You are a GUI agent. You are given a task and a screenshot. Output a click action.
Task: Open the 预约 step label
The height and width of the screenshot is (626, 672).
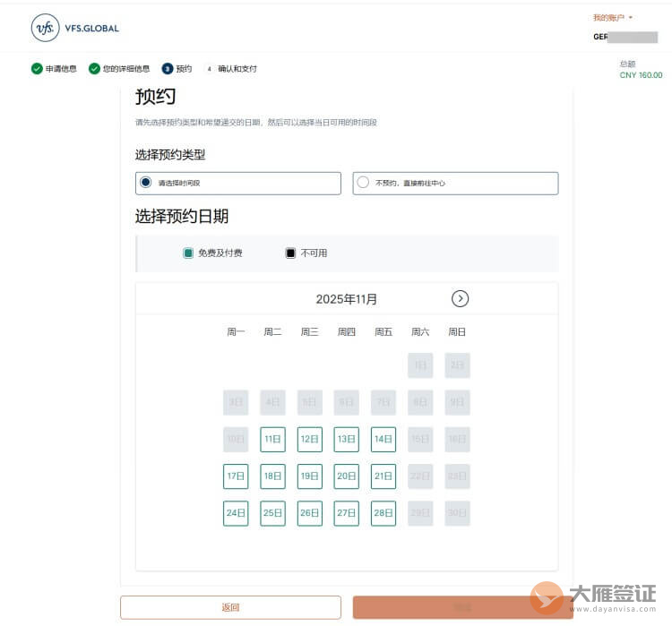[184, 69]
